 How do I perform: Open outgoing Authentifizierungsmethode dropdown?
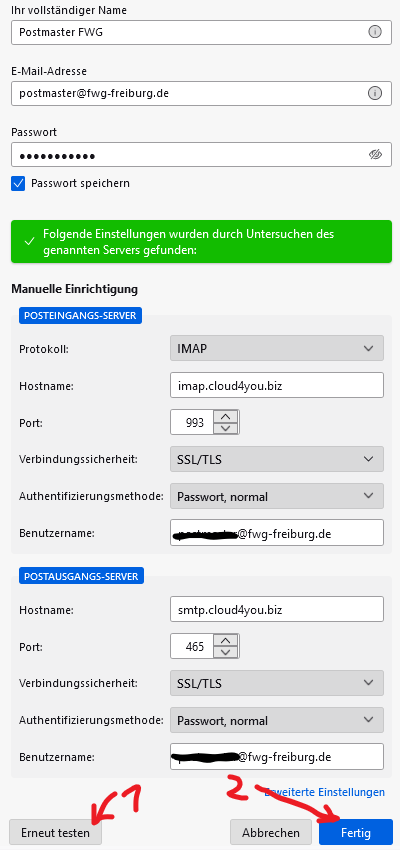coord(276,720)
